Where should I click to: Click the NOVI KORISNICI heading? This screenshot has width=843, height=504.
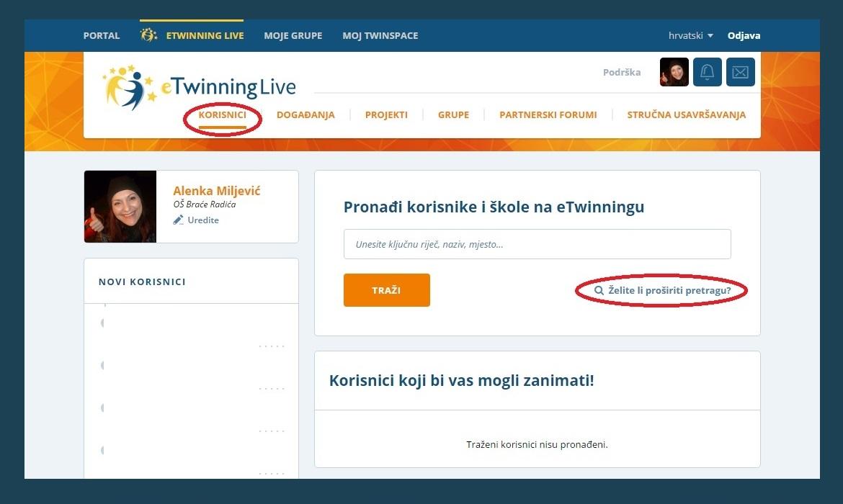coord(142,282)
